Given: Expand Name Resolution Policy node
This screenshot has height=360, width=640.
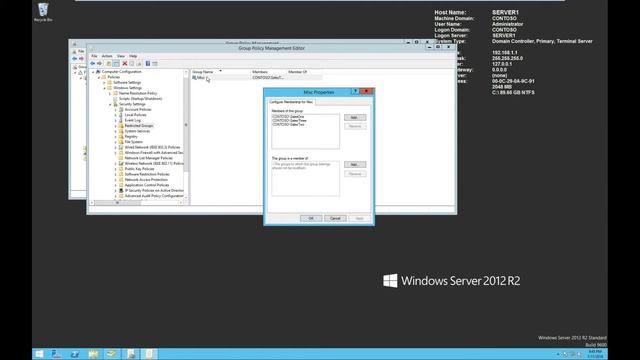Looking at the screenshot, I should (x=110, y=93).
